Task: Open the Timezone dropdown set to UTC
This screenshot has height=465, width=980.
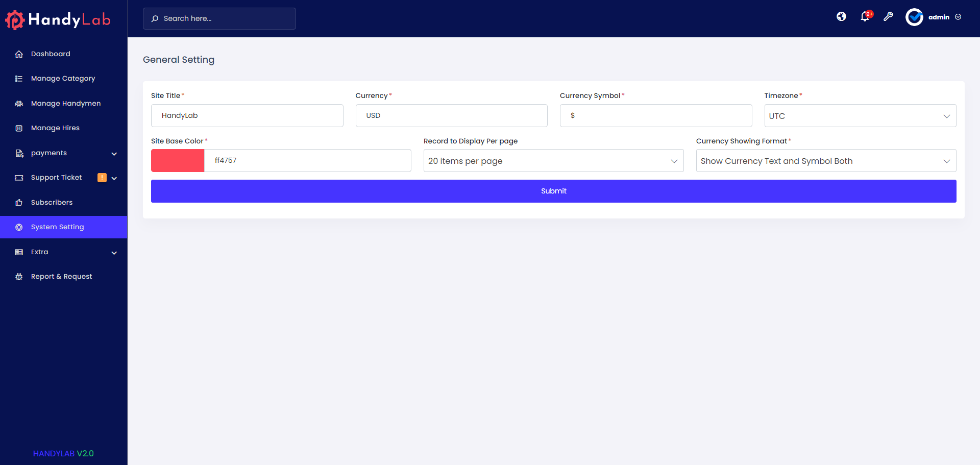Action: click(860, 115)
